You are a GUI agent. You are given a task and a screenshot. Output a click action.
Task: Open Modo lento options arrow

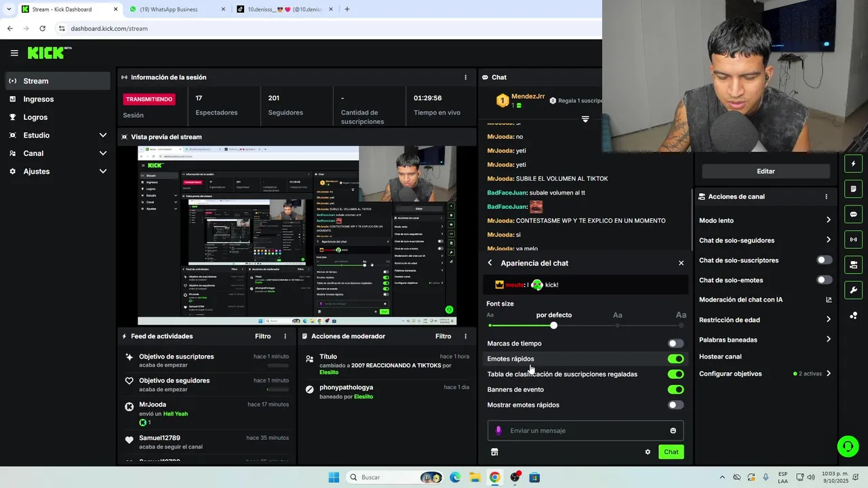(x=828, y=220)
